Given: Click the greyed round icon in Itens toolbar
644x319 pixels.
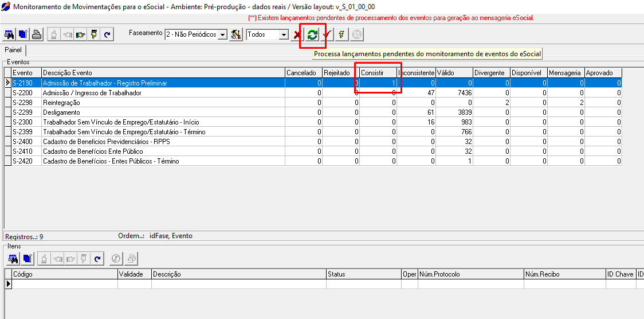Looking at the screenshot, I should point(116,259).
